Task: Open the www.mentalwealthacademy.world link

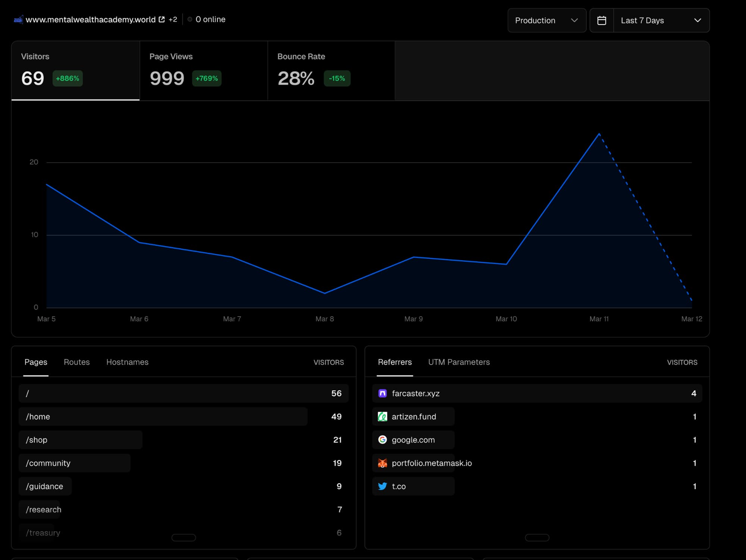Action: (x=90, y=19)
